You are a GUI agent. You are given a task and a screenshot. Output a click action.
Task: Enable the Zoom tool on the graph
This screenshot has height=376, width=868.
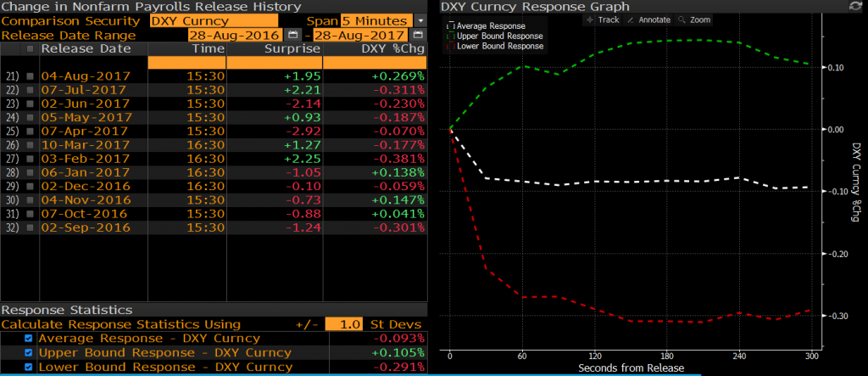[x=694, y=20]
